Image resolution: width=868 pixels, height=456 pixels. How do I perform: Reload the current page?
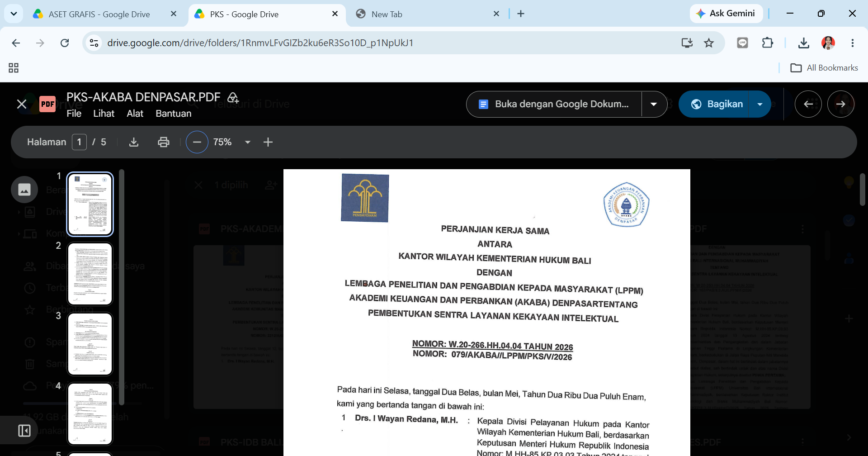click(65, 43)
